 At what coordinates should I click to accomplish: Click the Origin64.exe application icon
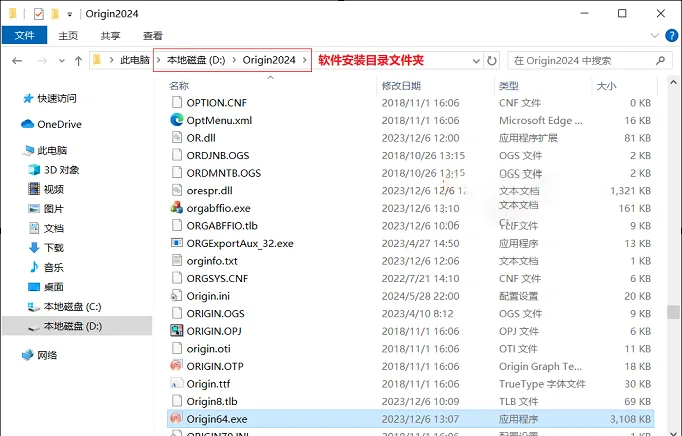tap(176, 418)
